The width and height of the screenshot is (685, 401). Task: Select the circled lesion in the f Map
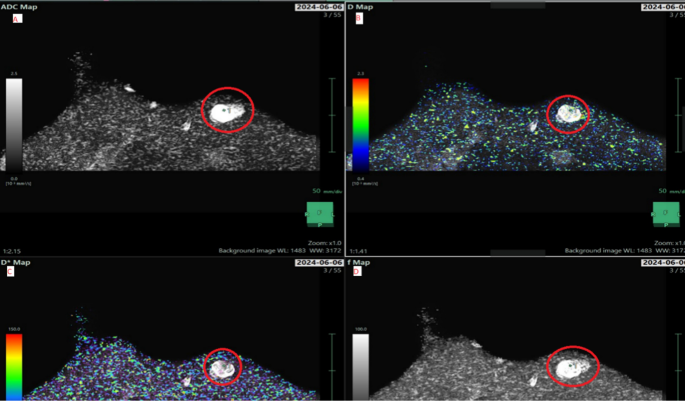pos(570,366)
